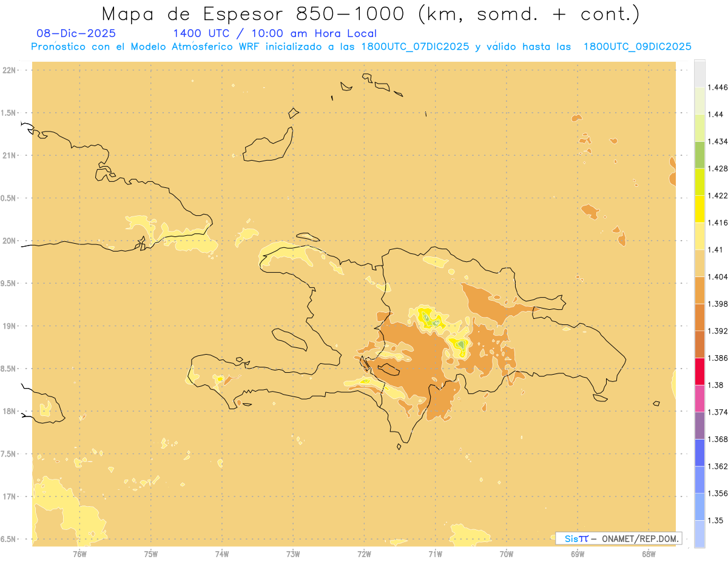Viewport: 728px width, 562px height.
Task: Click the pink legend swatch between 1.374 and 1.38
Action: [699, 399]
